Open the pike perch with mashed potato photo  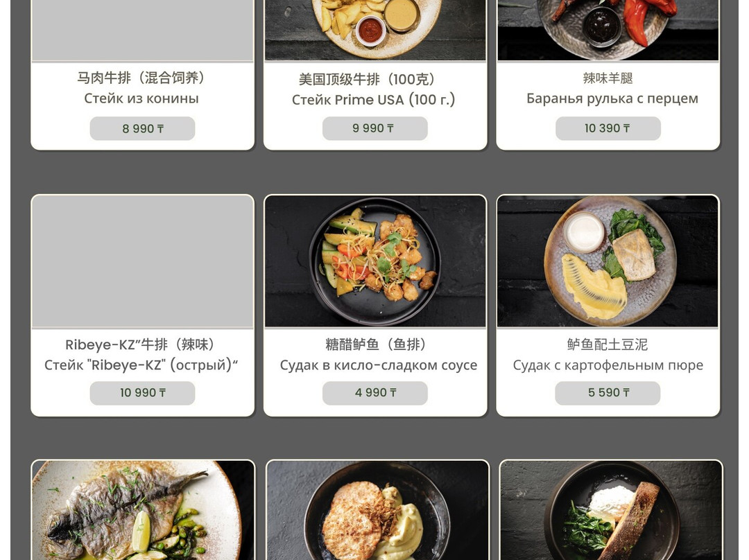pyautogui.click(x=608, y=261)
